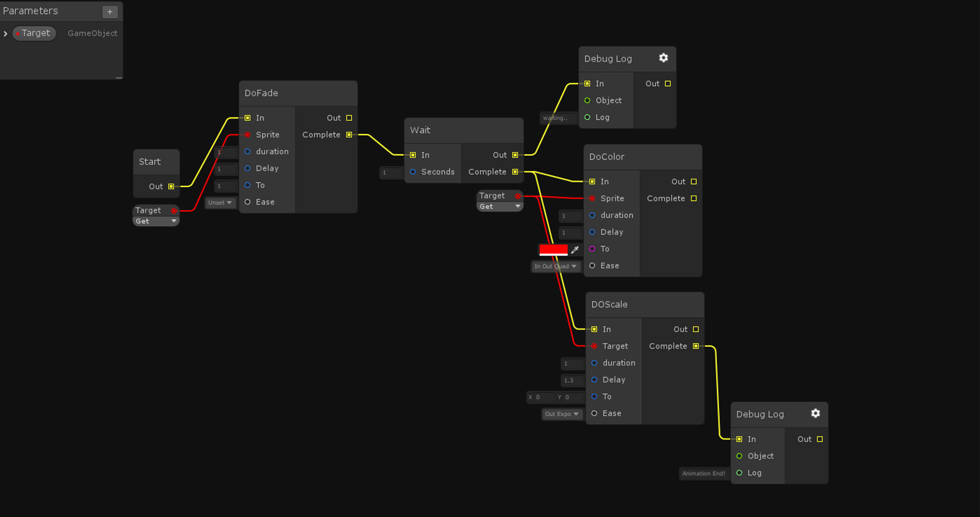Open settings gear on top Debug Log node
The width and height of the screenshot is (980, 517).
point(663,58)
